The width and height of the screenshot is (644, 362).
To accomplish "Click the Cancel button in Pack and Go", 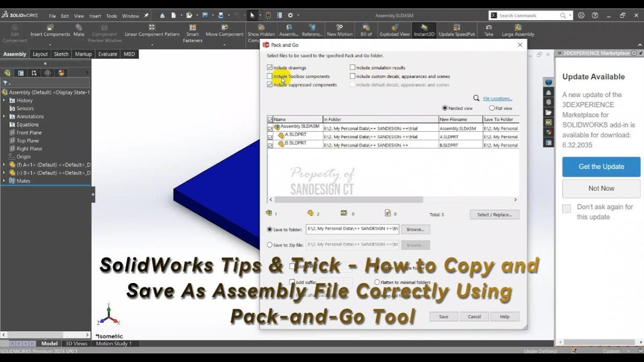I will (x=474, y=317).
